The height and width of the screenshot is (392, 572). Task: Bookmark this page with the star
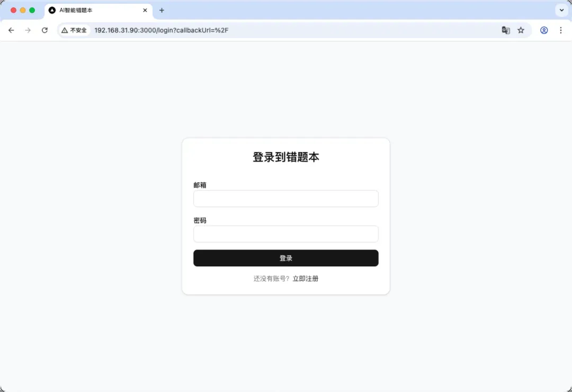pos(521,30)
